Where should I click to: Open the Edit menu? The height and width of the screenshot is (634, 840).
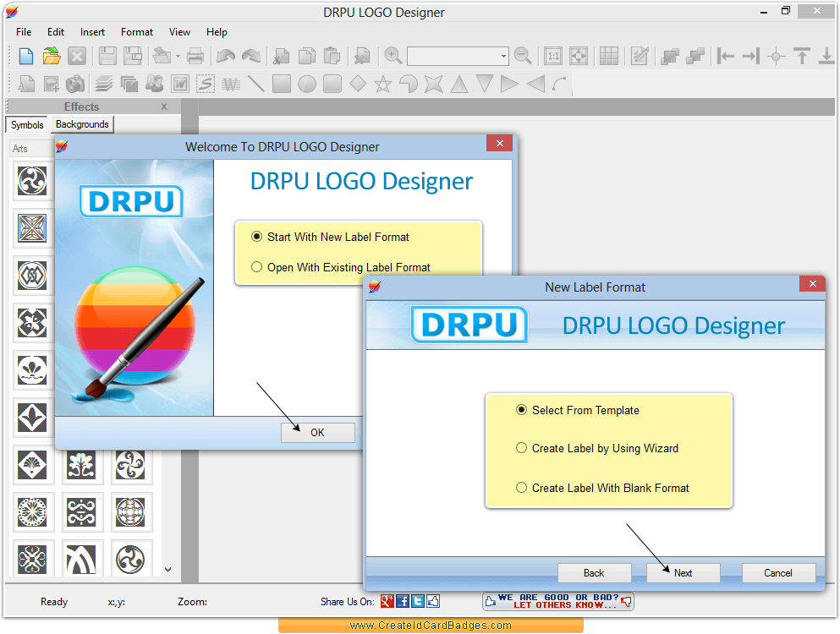[56, 32]
